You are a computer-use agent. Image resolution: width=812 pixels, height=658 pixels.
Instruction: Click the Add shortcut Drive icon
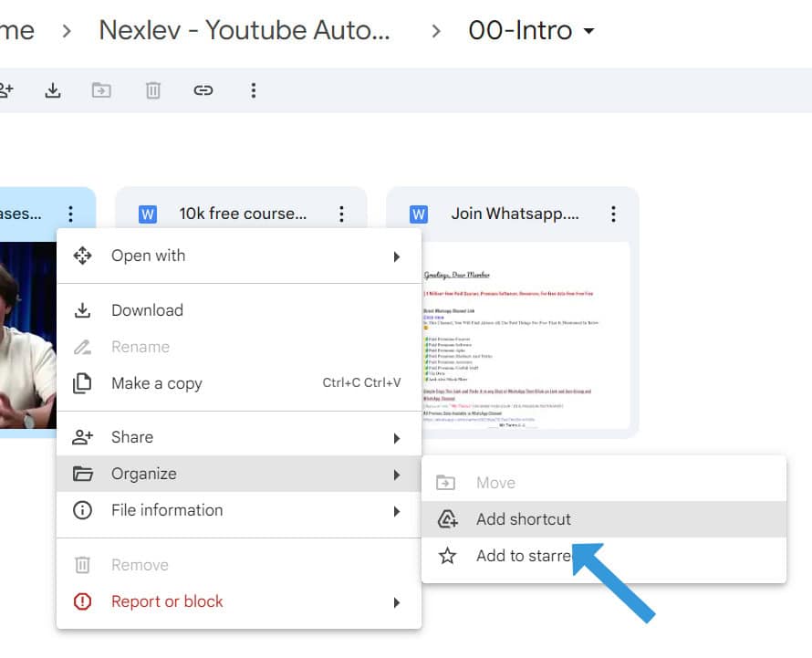click(x=447, y=518)
